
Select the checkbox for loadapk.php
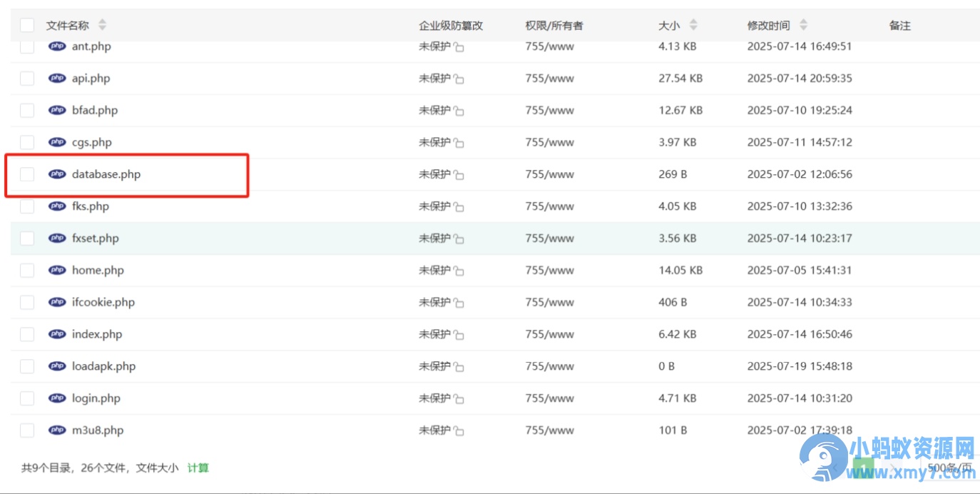[27, 366]
